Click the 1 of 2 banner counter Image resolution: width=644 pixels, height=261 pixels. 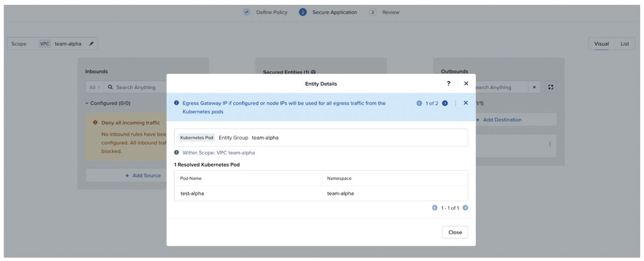[x=432, y=103]
